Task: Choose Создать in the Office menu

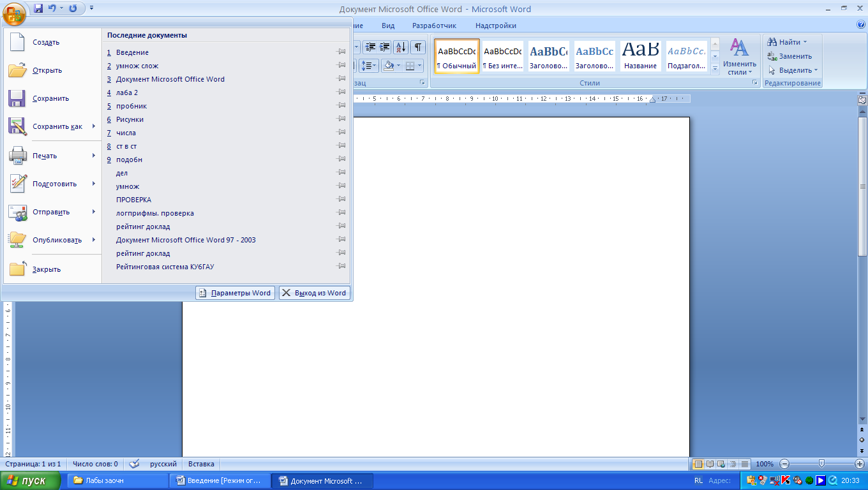Action: click(x=52, y=42)
